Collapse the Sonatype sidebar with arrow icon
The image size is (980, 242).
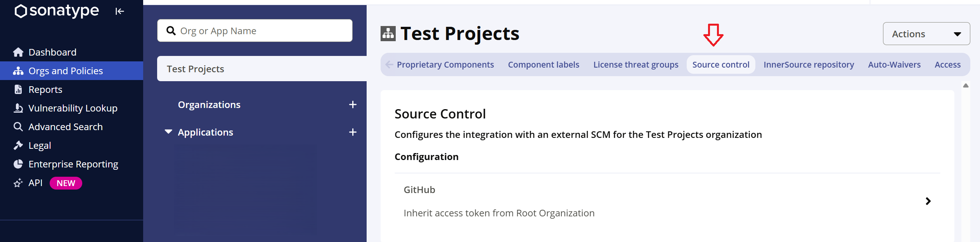point(119,11)
